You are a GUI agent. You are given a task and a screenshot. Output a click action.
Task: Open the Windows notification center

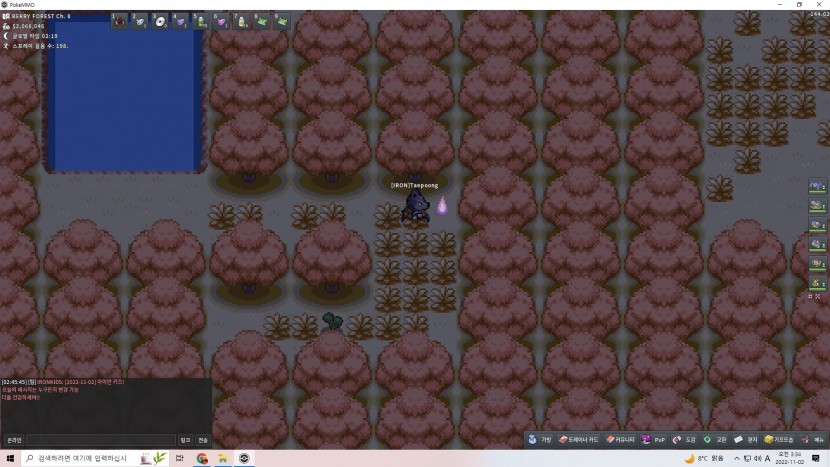(816, 459)
